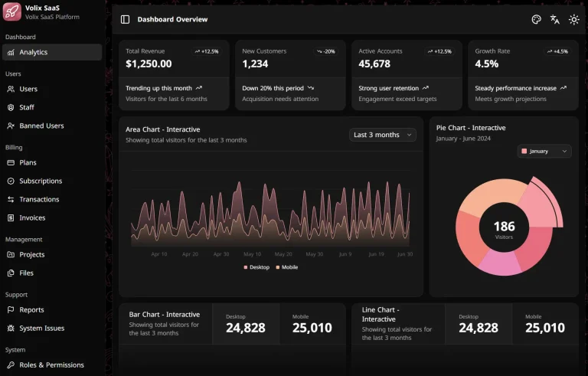Click the 45,678 active accounts value
This screenshot has height=376, width=588.
point(374,64)
